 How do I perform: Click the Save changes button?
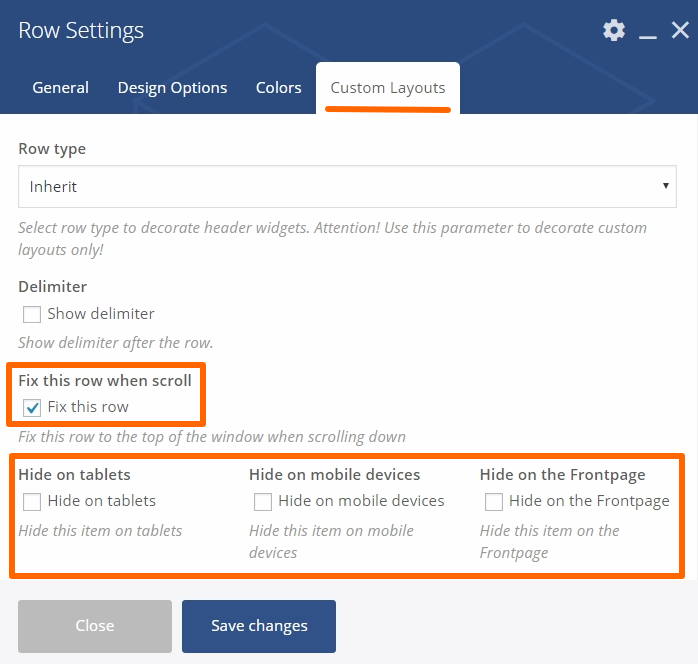click(x=259, y=626)
